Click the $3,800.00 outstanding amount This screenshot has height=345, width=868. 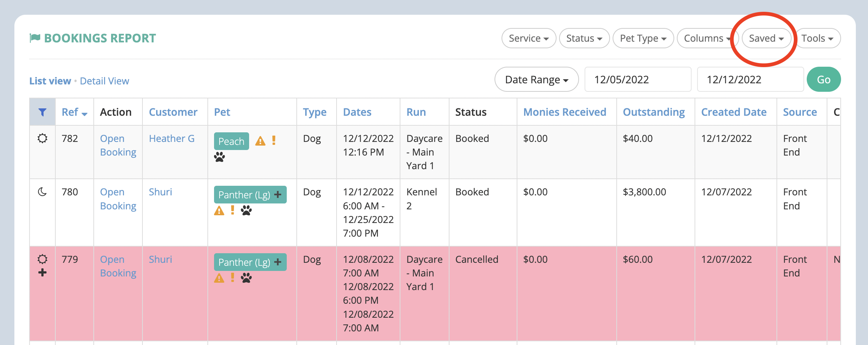coord(644,192)
